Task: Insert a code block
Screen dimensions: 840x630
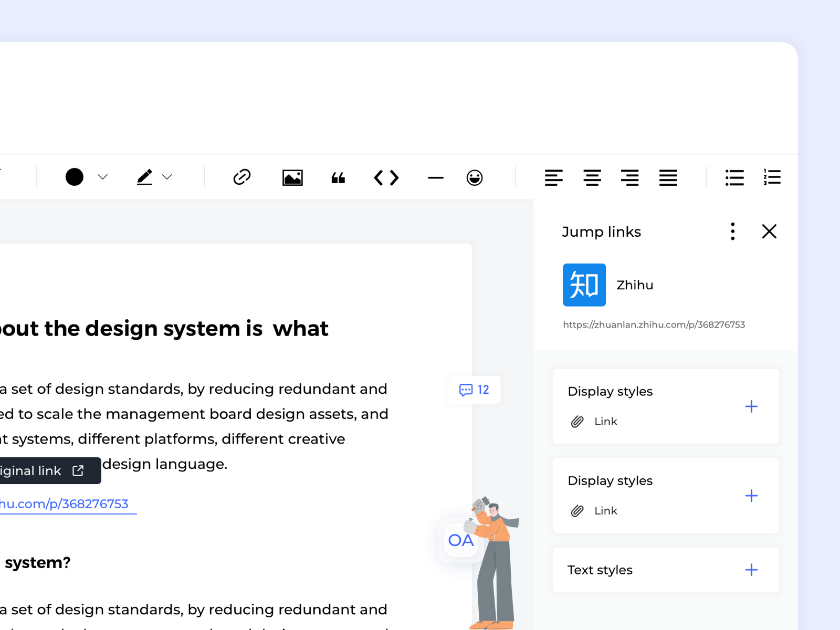Action: 386,177
